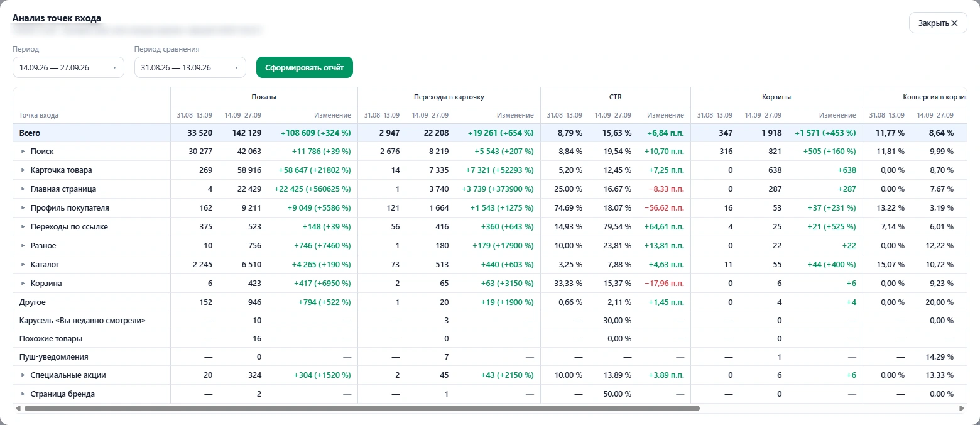Click the Точка входа column header
This screenshot has width=980, height=425.
click(x=39, y=115)
